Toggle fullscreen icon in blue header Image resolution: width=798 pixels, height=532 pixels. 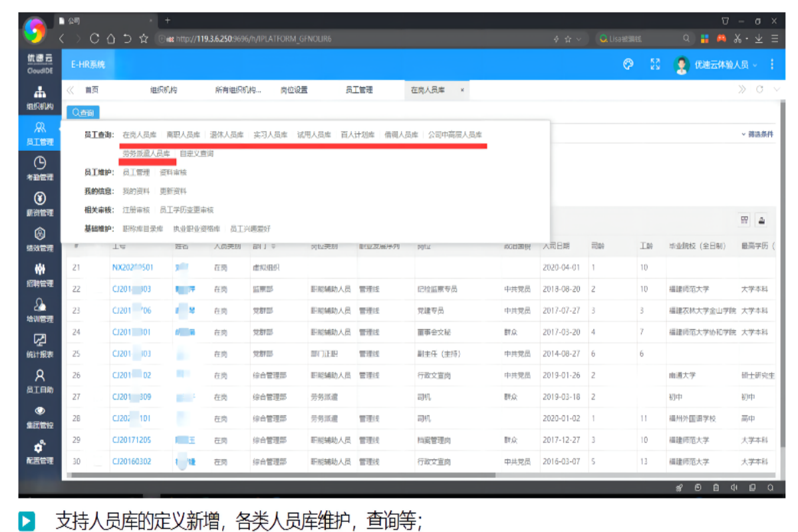coord(654,65)
